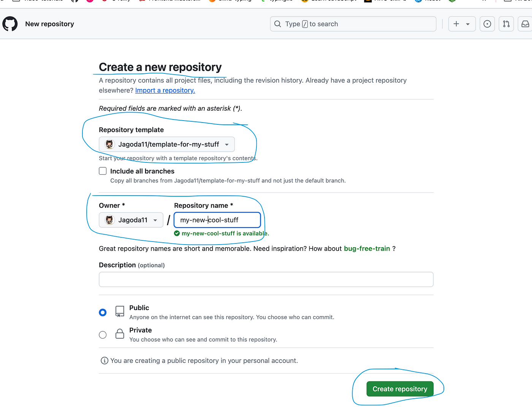Image resolution: width=532 pixels, height=407 pixels.
Task: Select the Private visibility radio button
Action: pyautogui.click(x=103, y=335)
